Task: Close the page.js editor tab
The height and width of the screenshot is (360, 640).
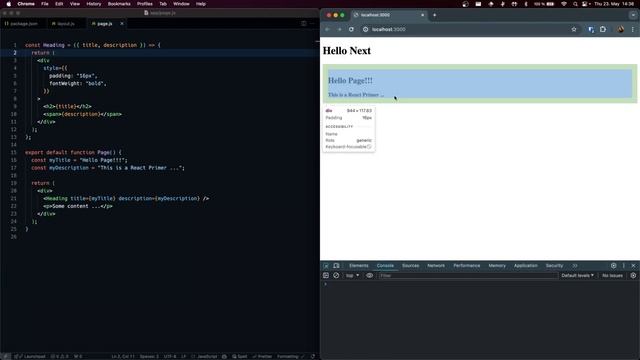Action: [122, 24]
